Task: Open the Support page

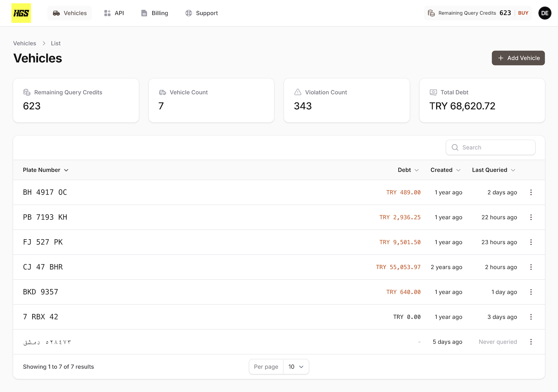Action: tap(201, 13)
